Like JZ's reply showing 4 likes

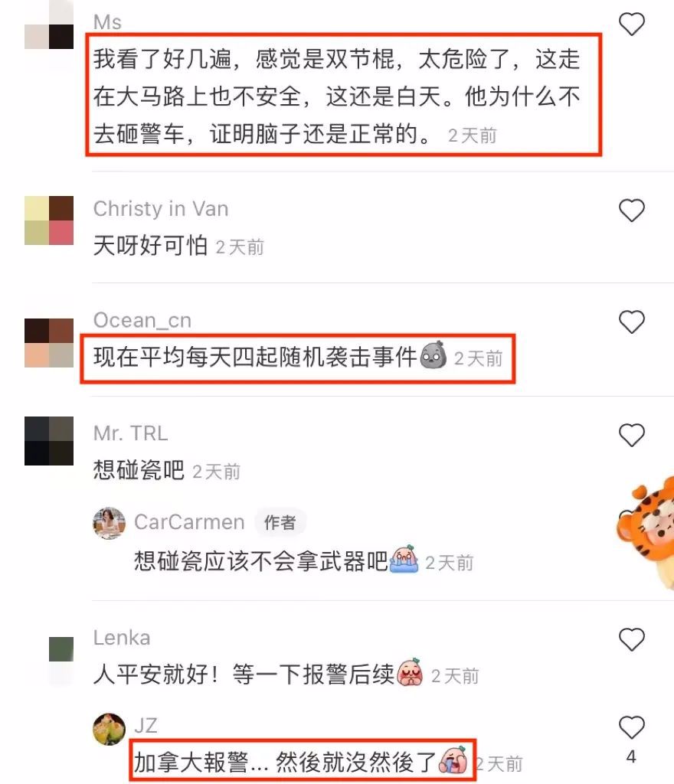[x=632, y=727]
